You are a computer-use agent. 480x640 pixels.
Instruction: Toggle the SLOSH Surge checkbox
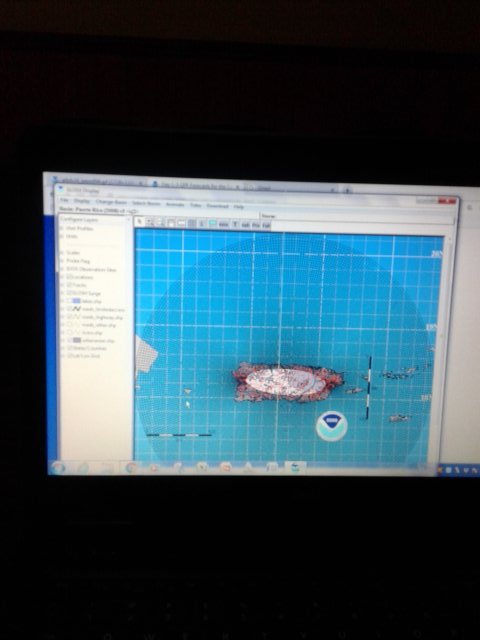point(69,293)
